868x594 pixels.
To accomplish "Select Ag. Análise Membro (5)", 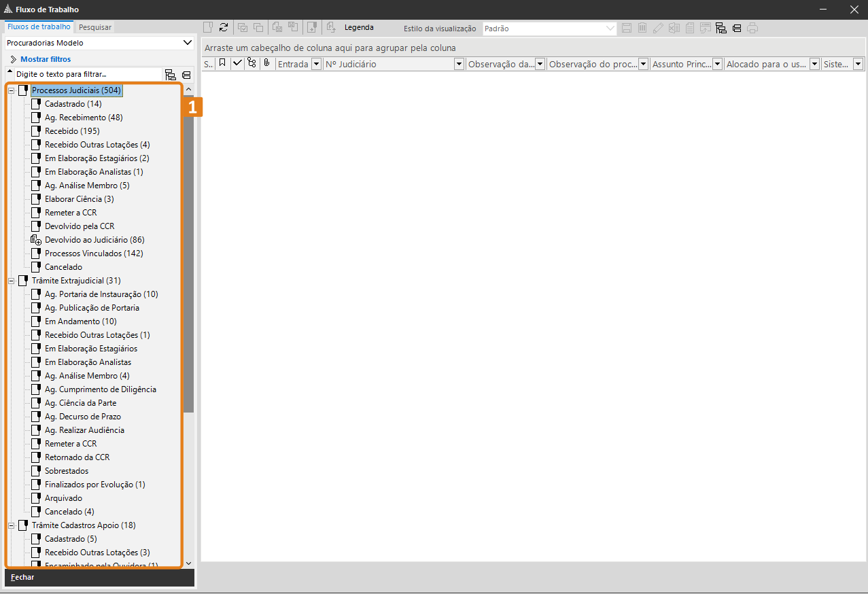I will click(87, 186).
